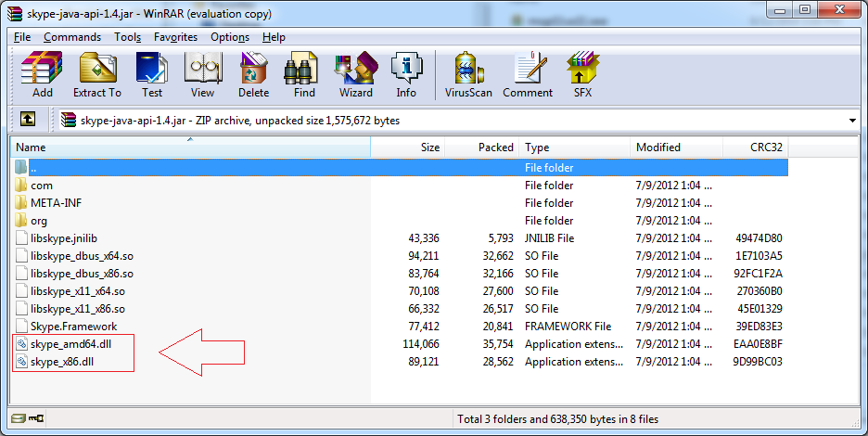Open the Tools menu
Viewport: 868px width, 436px height.
127,37
